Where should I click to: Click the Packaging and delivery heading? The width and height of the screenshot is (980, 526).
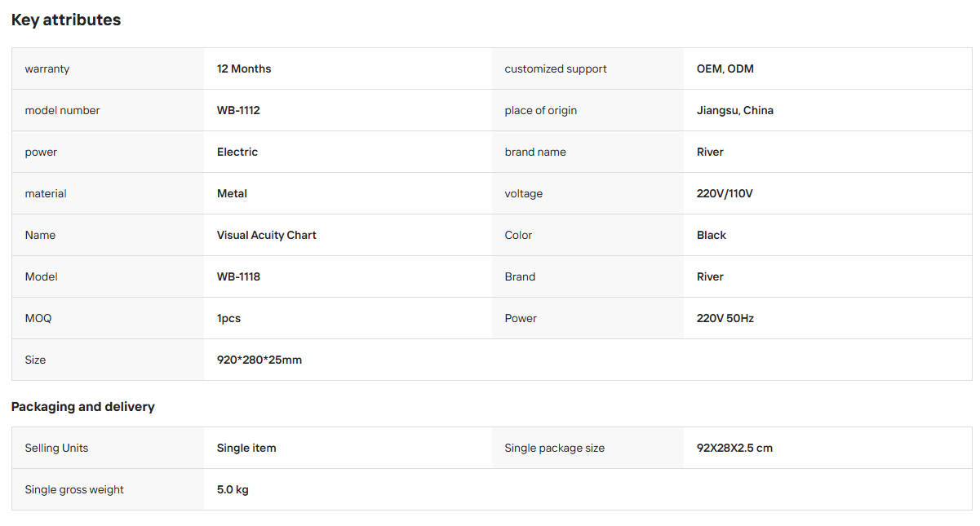click(x=83, y=406)
